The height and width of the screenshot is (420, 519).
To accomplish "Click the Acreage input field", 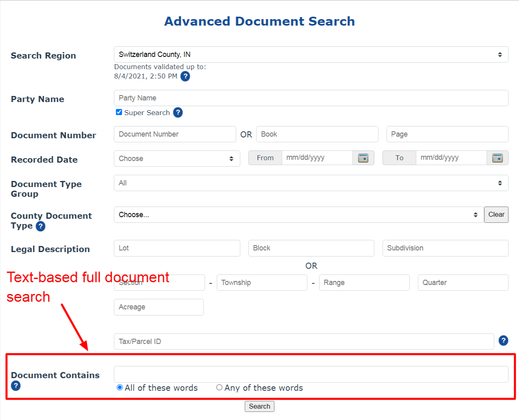I will [159, 307].
